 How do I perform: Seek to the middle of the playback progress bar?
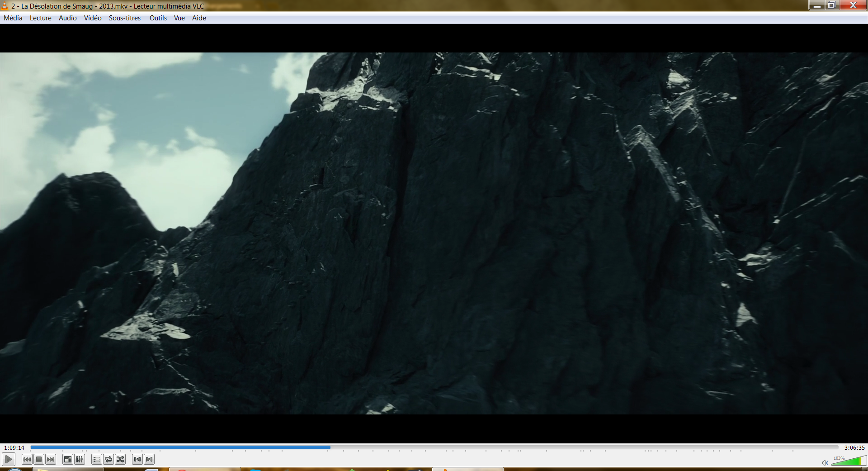[434, 447]
